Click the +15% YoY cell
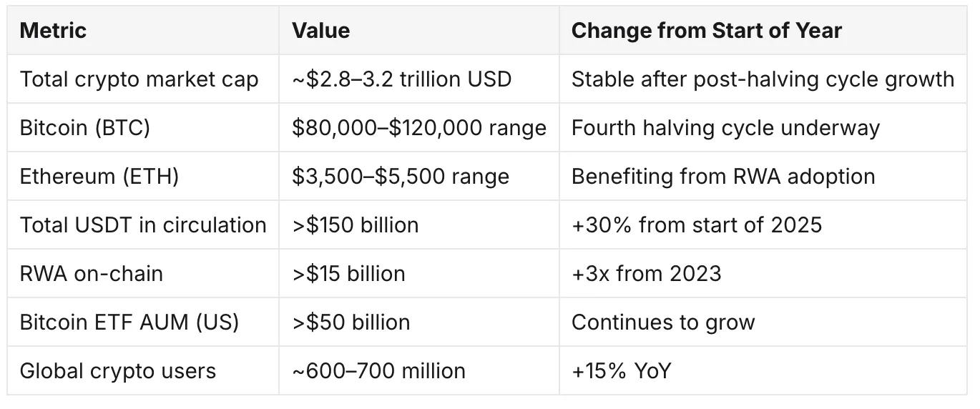 (x=621, y=370)
